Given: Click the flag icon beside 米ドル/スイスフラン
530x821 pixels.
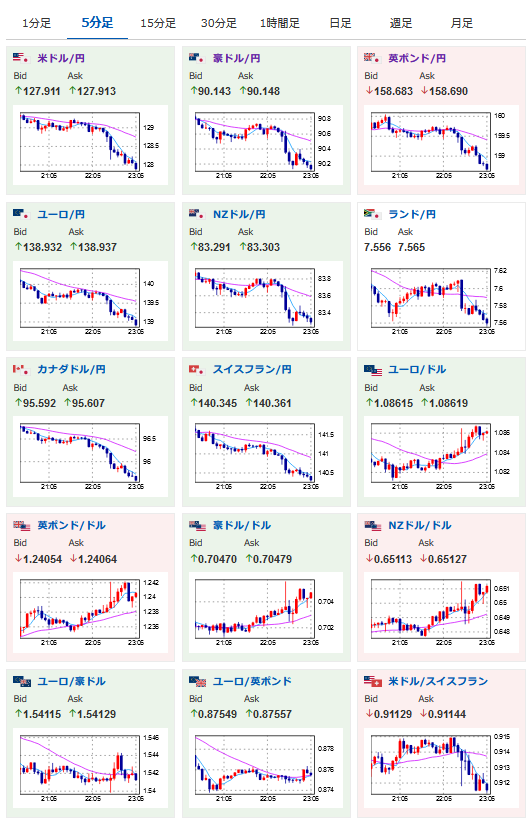Looking at the screenshot, I should tap(373, 681).
